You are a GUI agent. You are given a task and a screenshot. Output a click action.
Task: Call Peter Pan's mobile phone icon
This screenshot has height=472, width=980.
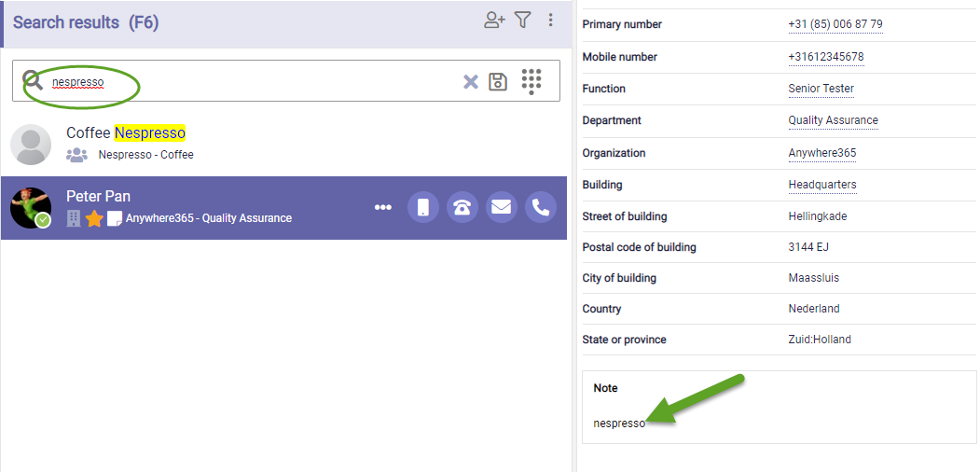coord(423,207)
